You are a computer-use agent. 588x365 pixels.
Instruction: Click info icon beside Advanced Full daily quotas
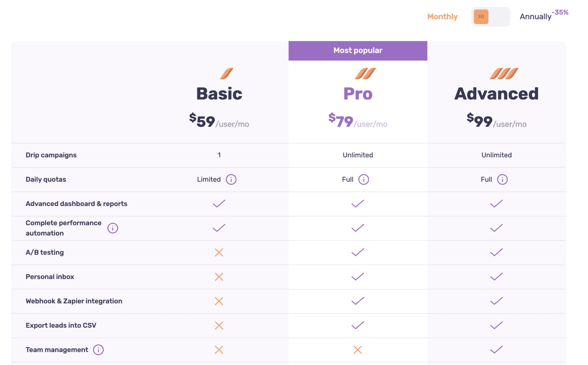tap(502, 179)
